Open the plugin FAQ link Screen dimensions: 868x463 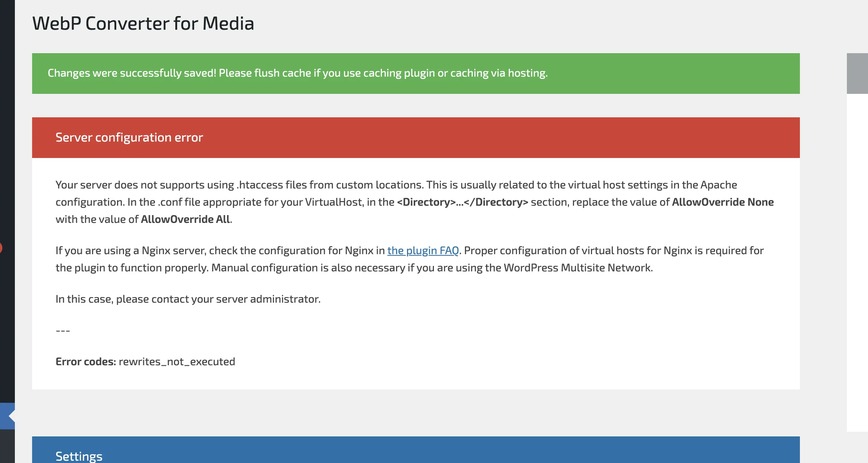pos(423,251)
